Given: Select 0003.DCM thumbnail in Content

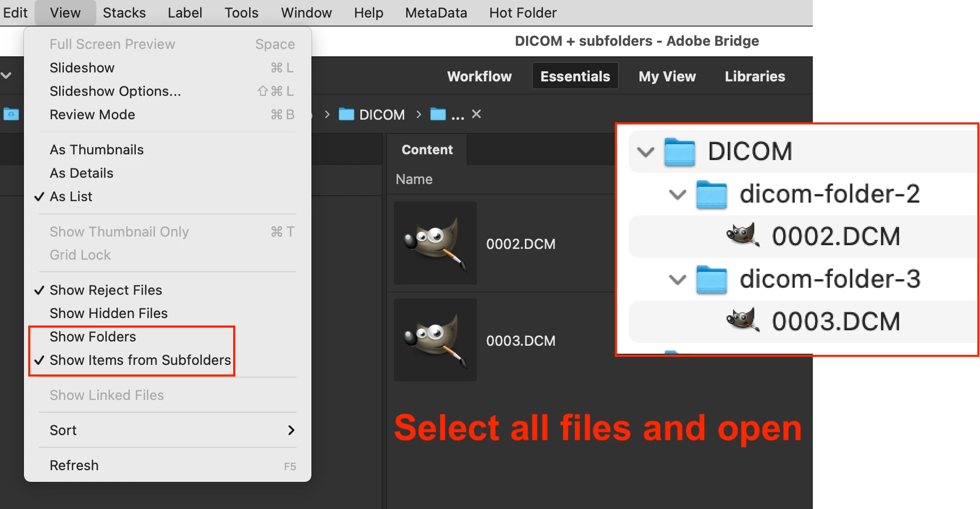Looking at the screenshot, I should [435, 340].
